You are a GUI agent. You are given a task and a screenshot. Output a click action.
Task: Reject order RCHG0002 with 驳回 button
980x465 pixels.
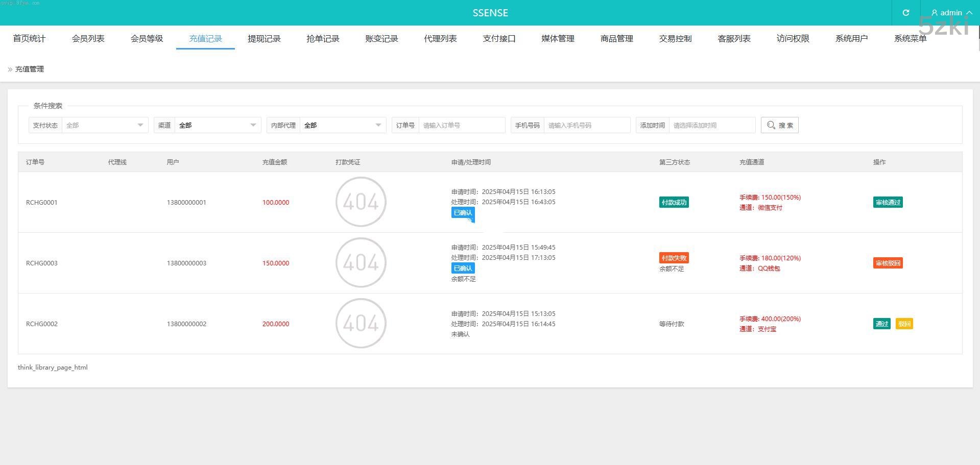pos(904,324)
